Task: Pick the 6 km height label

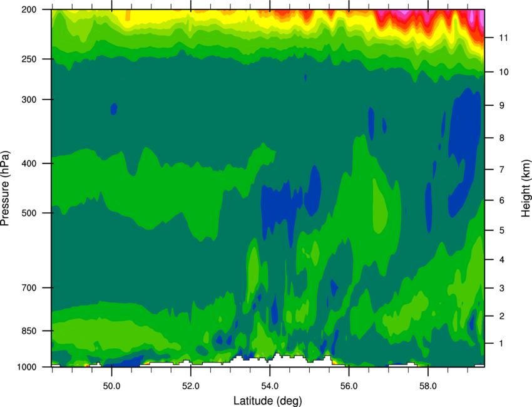Action: pyautogui.click(x=502, y=200)
